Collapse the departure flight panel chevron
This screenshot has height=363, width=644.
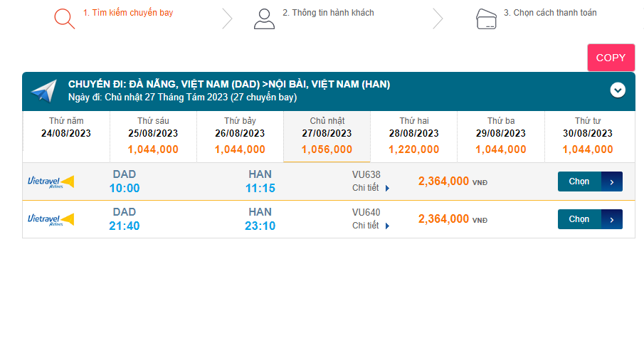point(618,90)
